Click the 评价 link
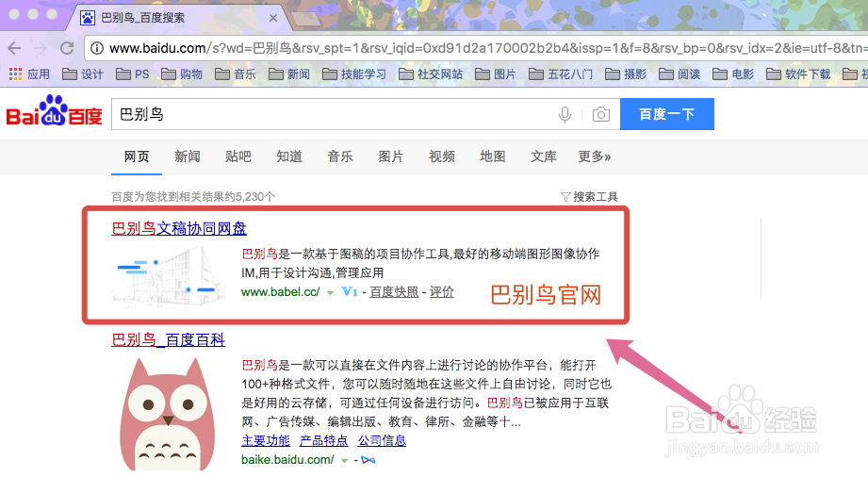 click(441, 292)
